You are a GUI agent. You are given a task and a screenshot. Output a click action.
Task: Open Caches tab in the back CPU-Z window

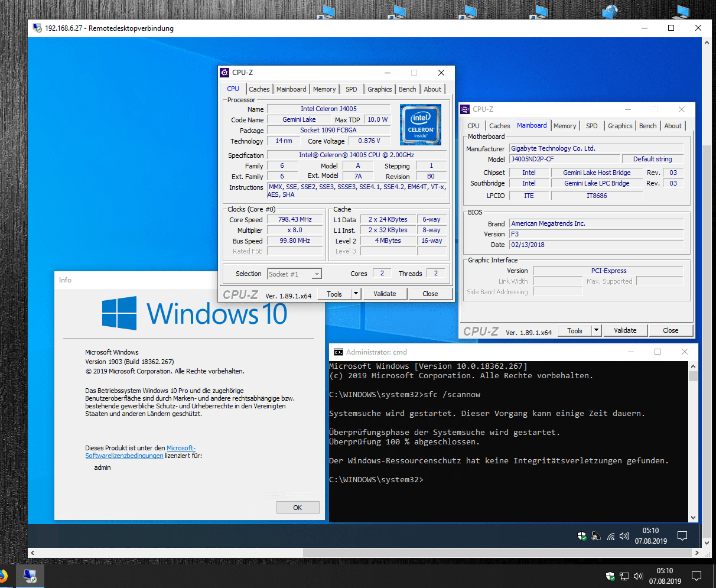[x=499, y=126]
